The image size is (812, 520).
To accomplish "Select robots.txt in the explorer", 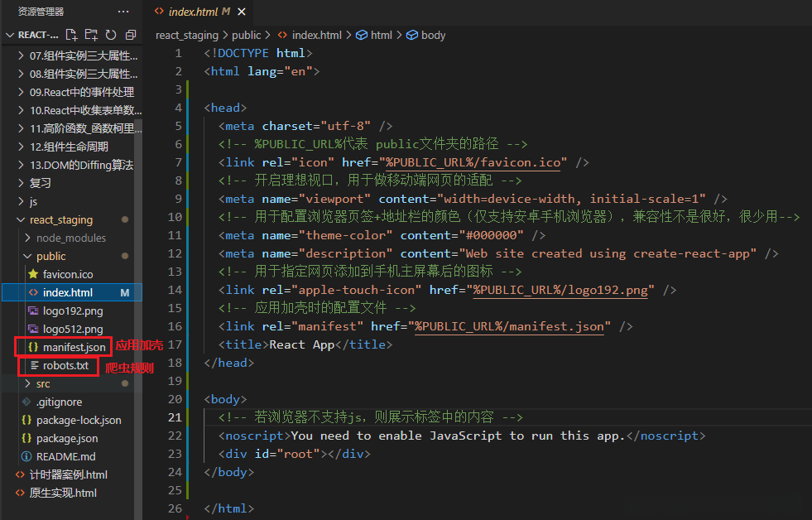I will [65, 365].
